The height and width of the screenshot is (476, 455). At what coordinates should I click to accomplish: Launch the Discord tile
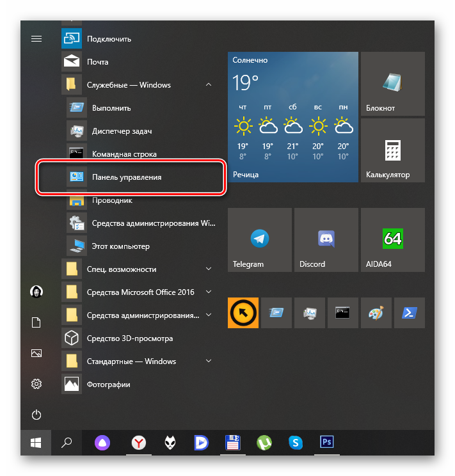coord(326,240)
